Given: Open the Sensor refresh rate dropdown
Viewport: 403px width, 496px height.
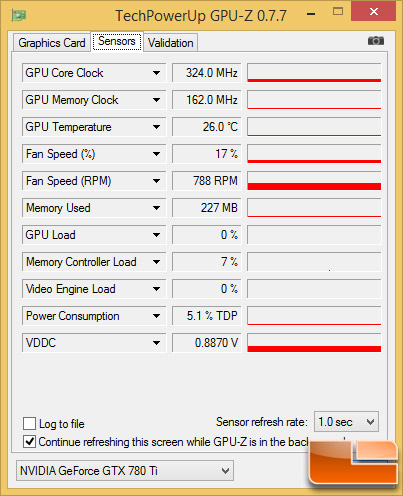Looking at the screenshot, I should [x=346, y=422].
